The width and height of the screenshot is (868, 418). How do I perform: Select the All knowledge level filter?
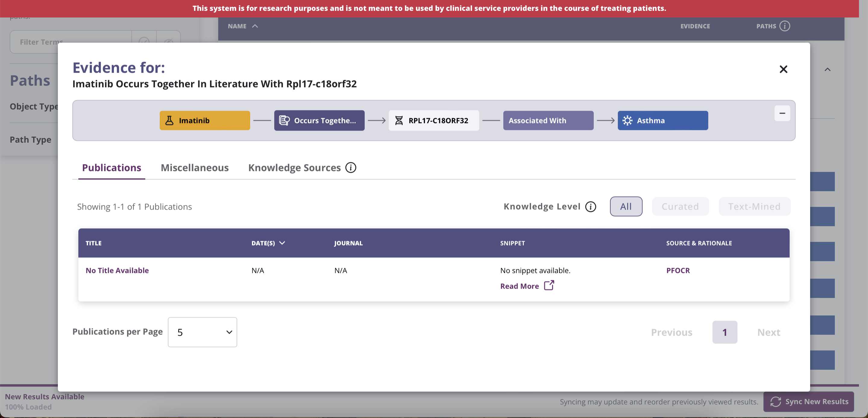click(626, 206)
